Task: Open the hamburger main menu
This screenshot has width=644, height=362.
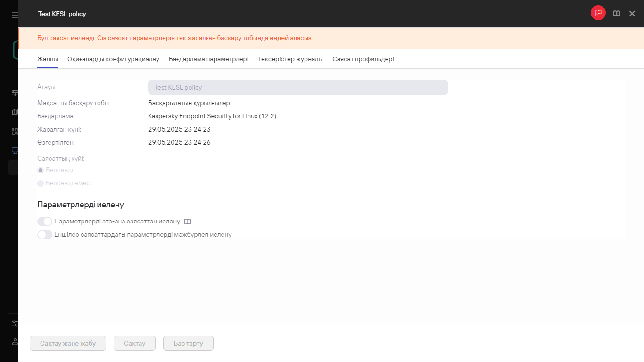Action: (15, 15)
